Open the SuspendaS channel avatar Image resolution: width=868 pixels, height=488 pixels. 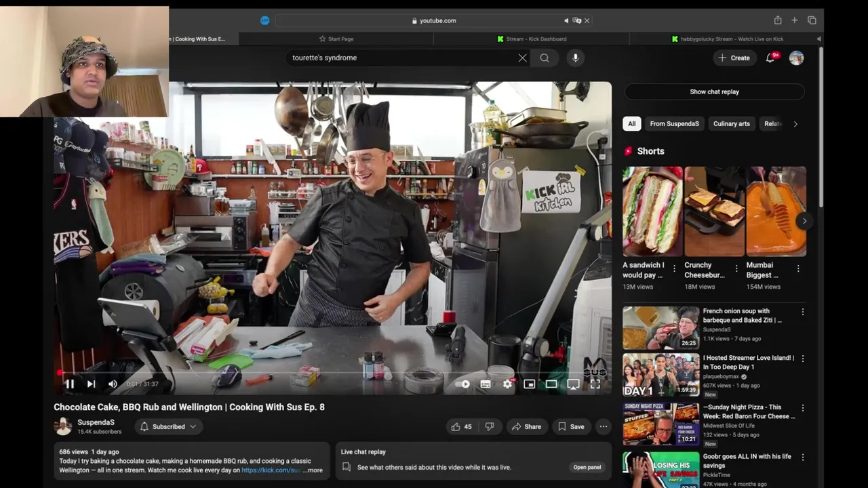coord(63,426)
